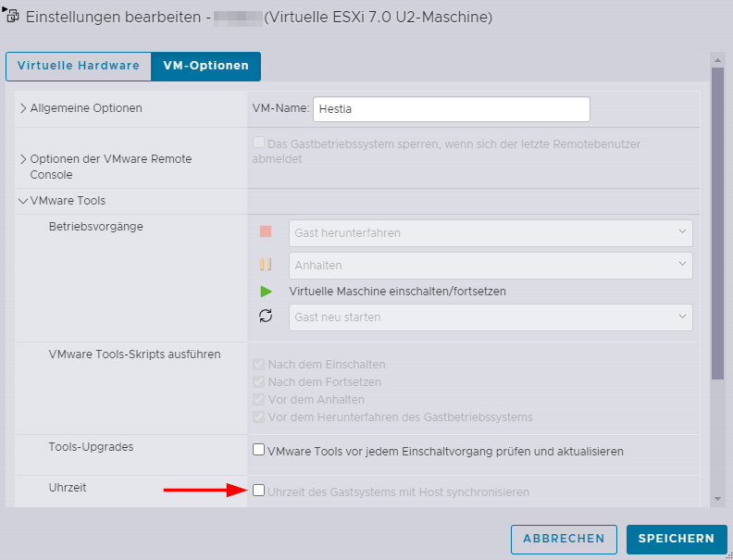The height and width of the screenshot is (560, 733).
Task: Collapse the VMware Tools section
Action: 23,201
